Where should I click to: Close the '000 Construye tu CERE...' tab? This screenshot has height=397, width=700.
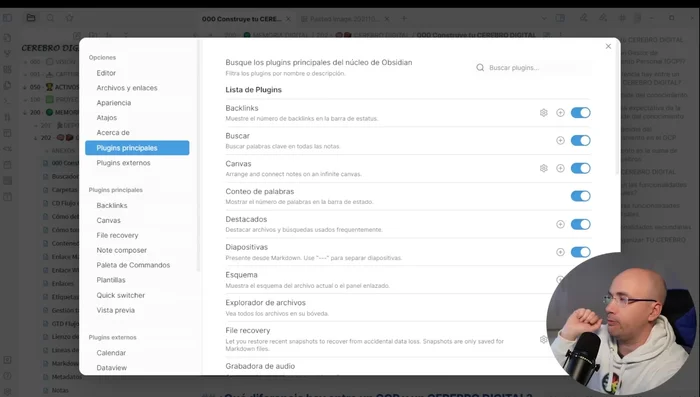[288, 19]
